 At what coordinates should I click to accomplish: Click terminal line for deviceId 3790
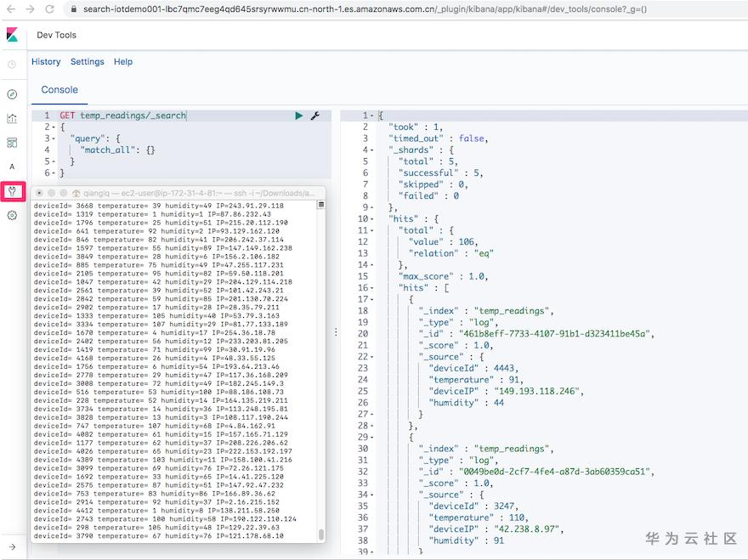[x=158, y=535]
